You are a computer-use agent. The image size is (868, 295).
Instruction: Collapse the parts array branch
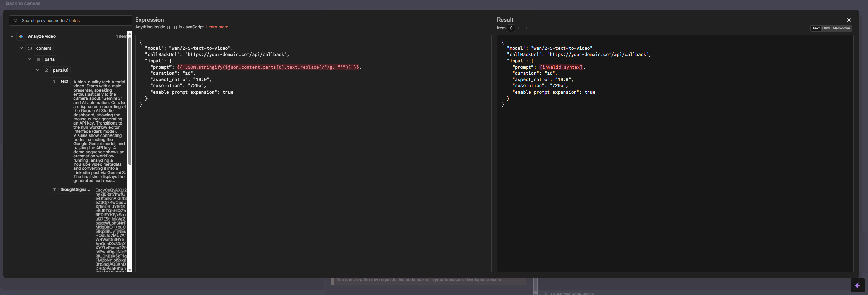coord(30,59)
